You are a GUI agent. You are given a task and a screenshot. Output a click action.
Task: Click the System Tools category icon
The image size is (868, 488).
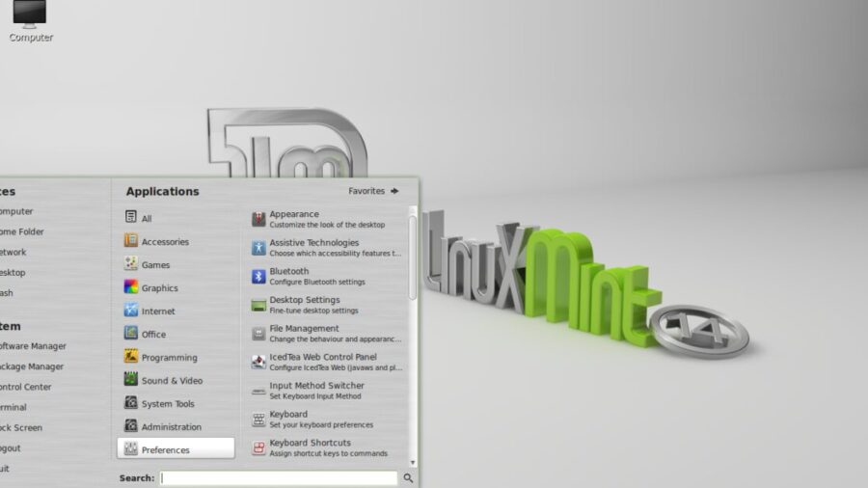(130, 403)
